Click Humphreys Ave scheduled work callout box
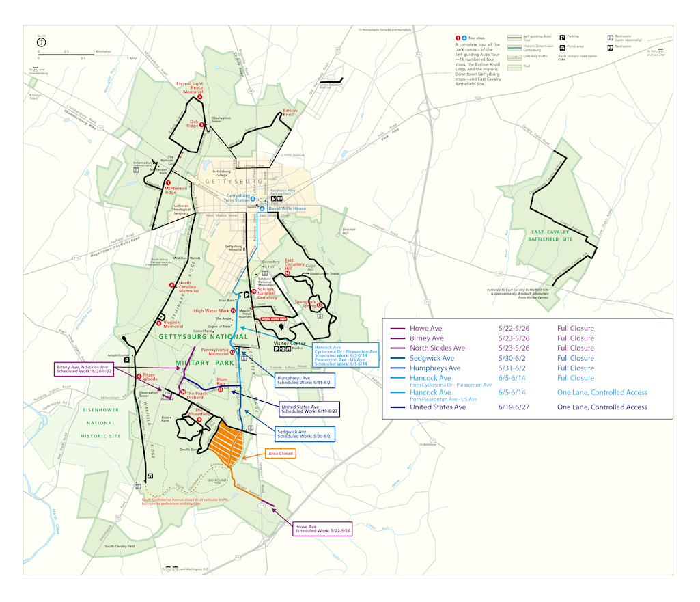The width and height of the screenshot is (700, 602). (305, 381)
